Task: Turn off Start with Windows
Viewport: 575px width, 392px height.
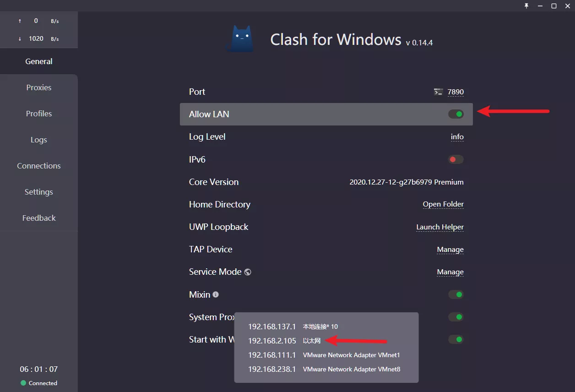Action: (x=456, y=339)
